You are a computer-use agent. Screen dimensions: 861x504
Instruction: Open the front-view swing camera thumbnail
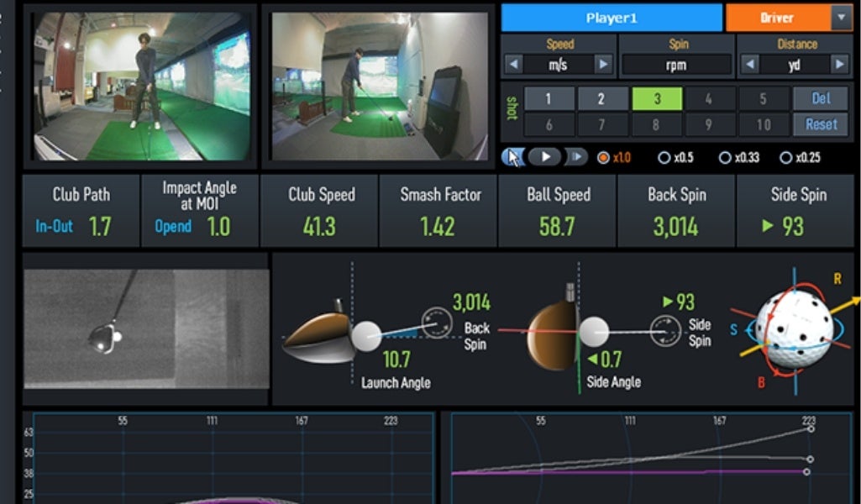pyautogui.click(x=142, y=87)
